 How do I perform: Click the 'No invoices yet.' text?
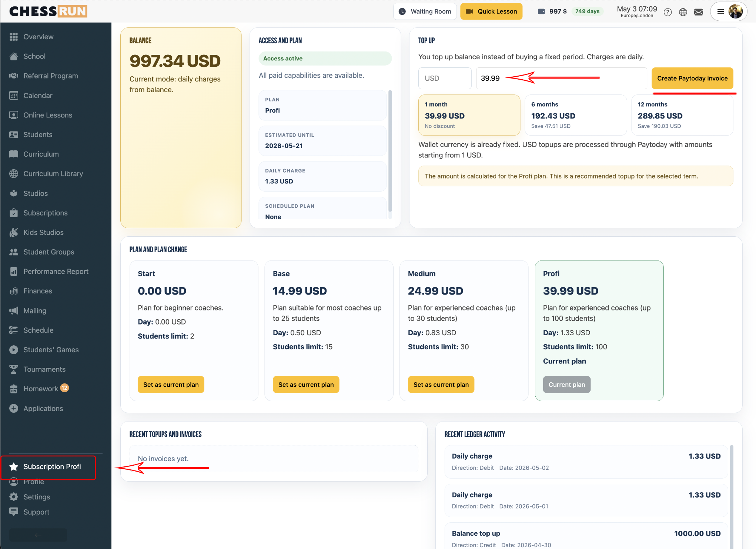163,459
